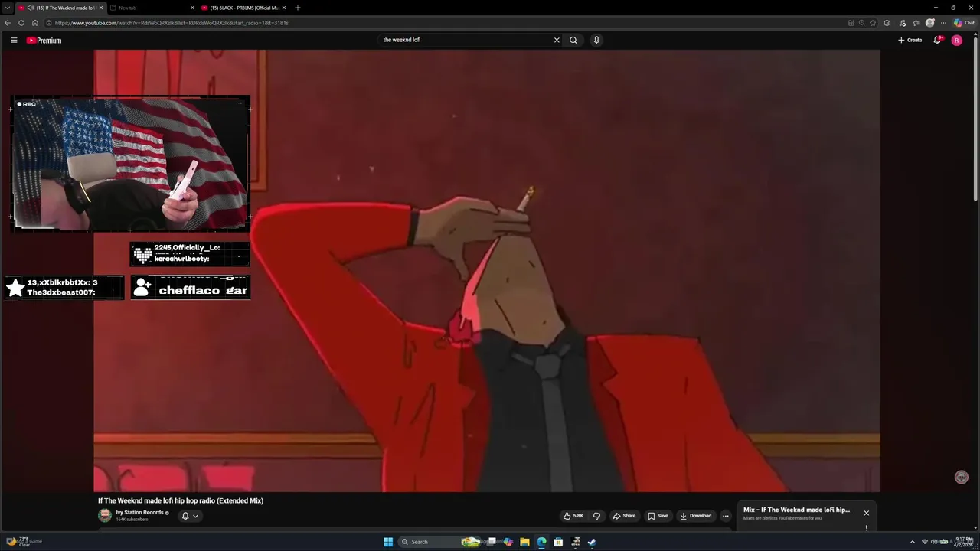Open YouTube notifications bell with badge
The image size is (980, 551).
pos(937,40)
